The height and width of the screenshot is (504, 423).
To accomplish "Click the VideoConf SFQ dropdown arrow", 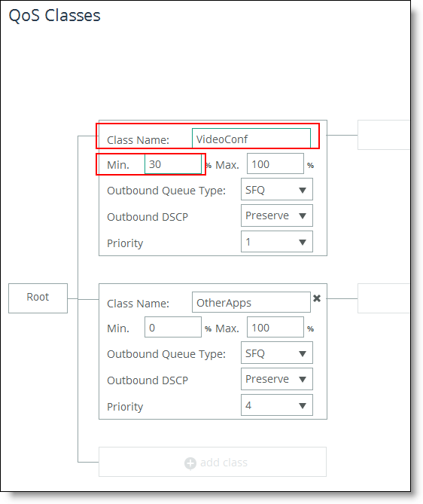I will [303, 191].
